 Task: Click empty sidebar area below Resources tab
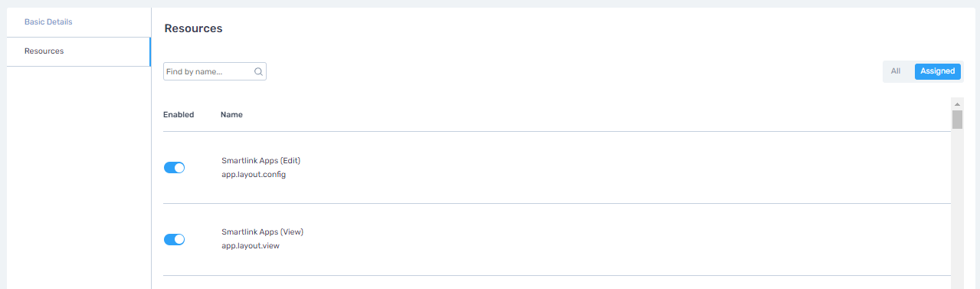(x=78, y=176)
